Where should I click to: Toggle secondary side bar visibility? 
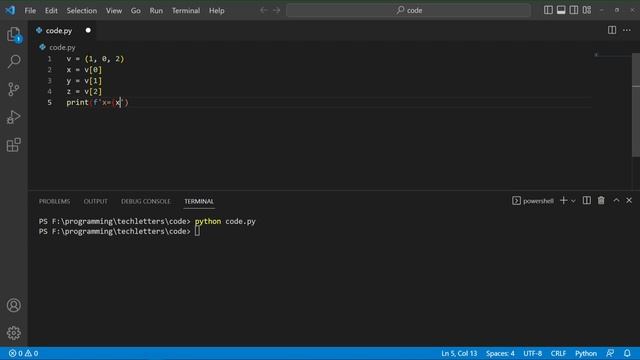coord(574,10)
